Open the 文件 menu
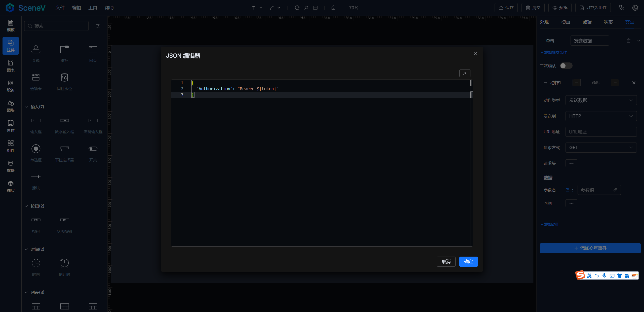Screen dimensions: 644x312 (x=60, y=8)
